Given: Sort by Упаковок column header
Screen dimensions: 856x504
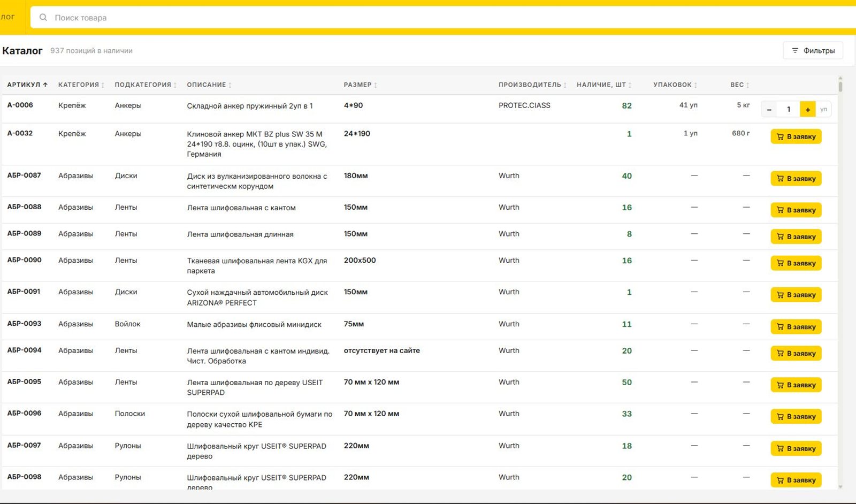Looking at the screenshot, I should pos(675,85).
